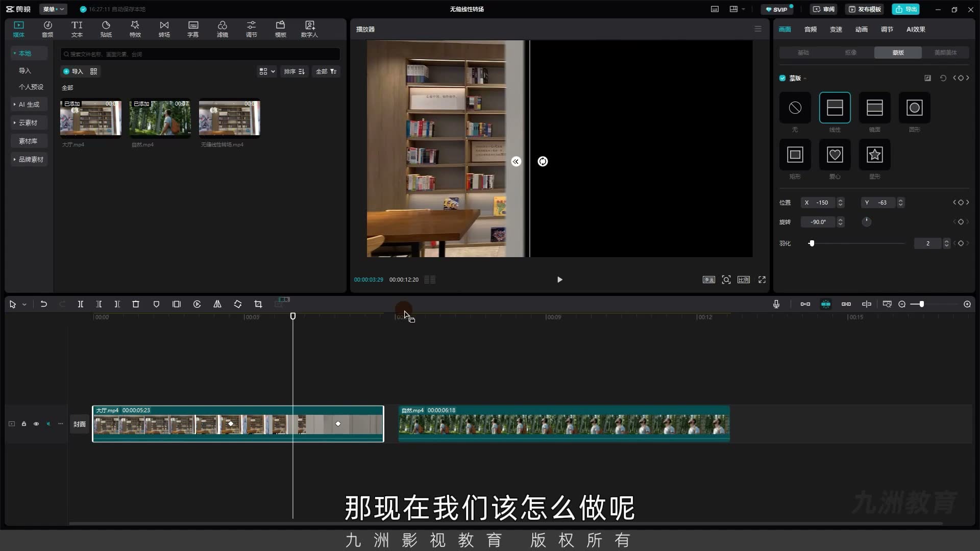Add keyframe diamond for Position (位置)

coord(961,203)
